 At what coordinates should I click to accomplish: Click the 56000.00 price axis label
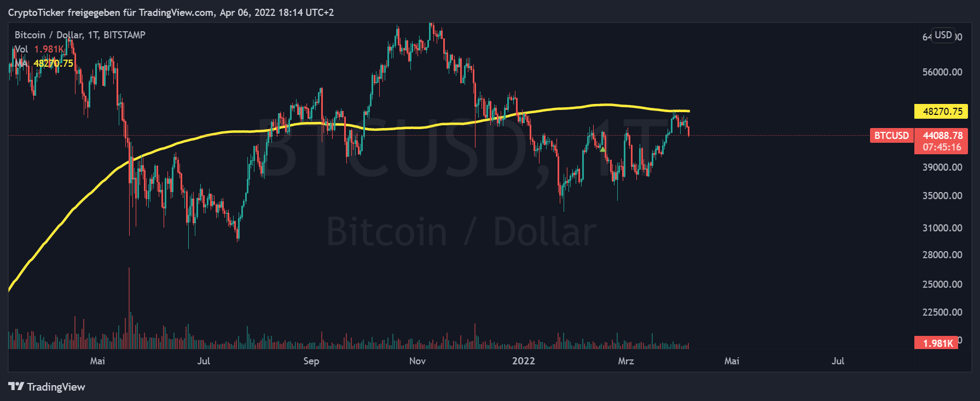click(942, 72)
